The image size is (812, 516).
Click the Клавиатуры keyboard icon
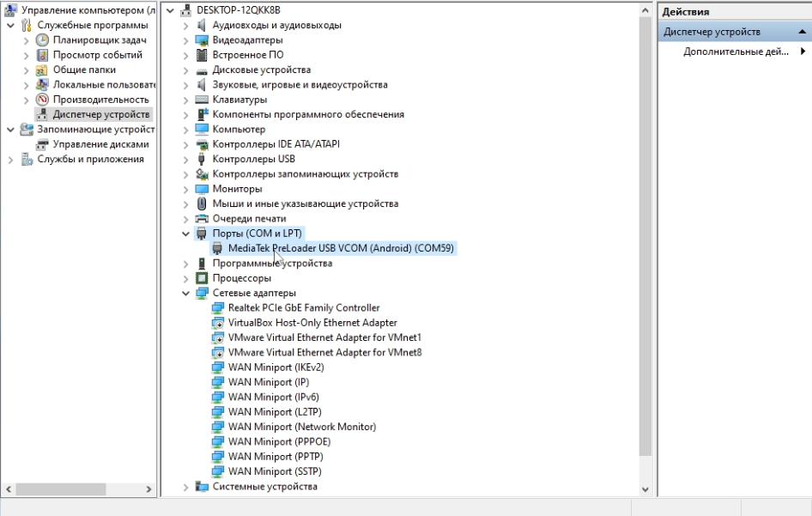tap(202, 100)
